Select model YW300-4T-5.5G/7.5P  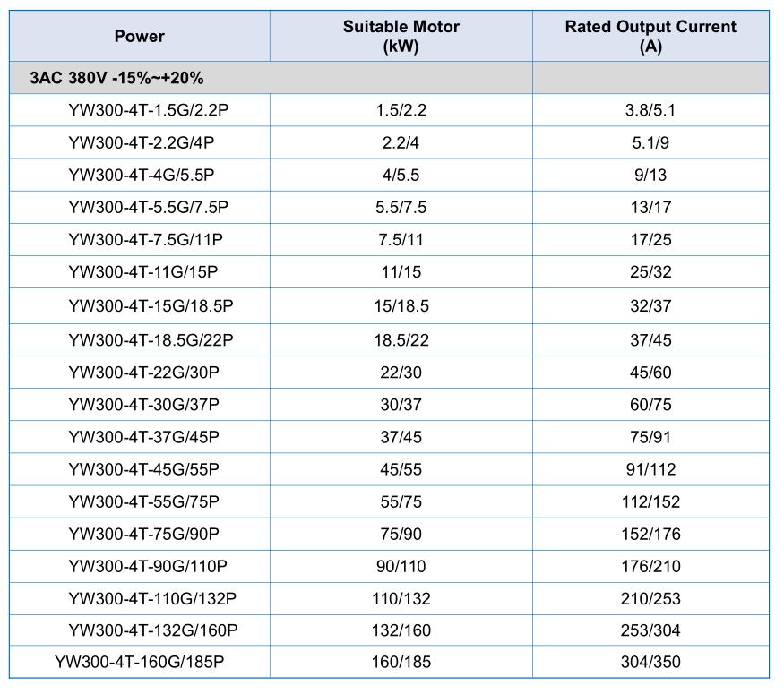[149, 208]
